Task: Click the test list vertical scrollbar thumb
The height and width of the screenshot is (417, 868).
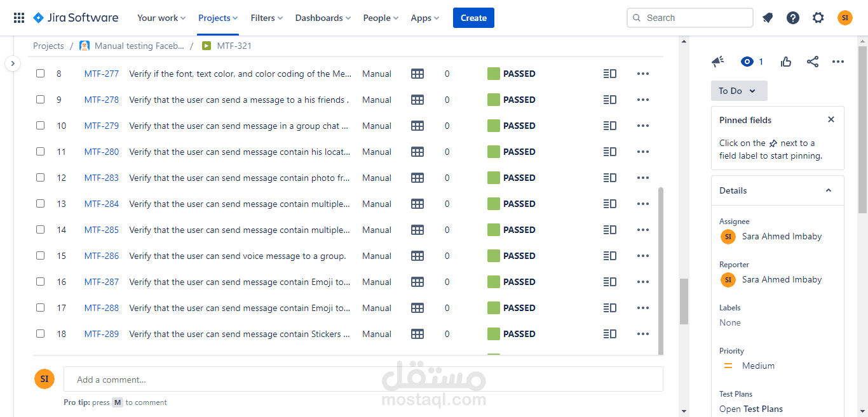Action: tap(660, 270)
